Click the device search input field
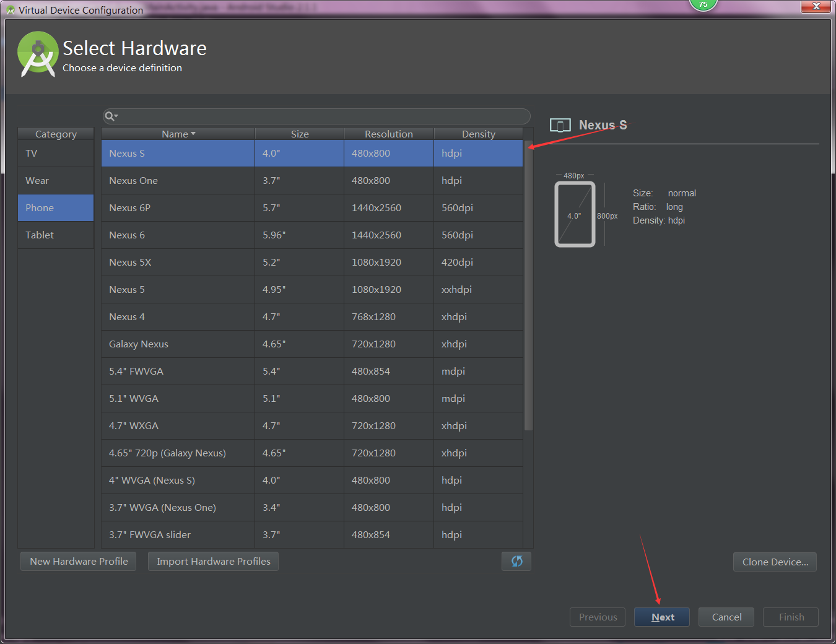The height and width of the screenshot is (644, 836). [x=316, y=116]
